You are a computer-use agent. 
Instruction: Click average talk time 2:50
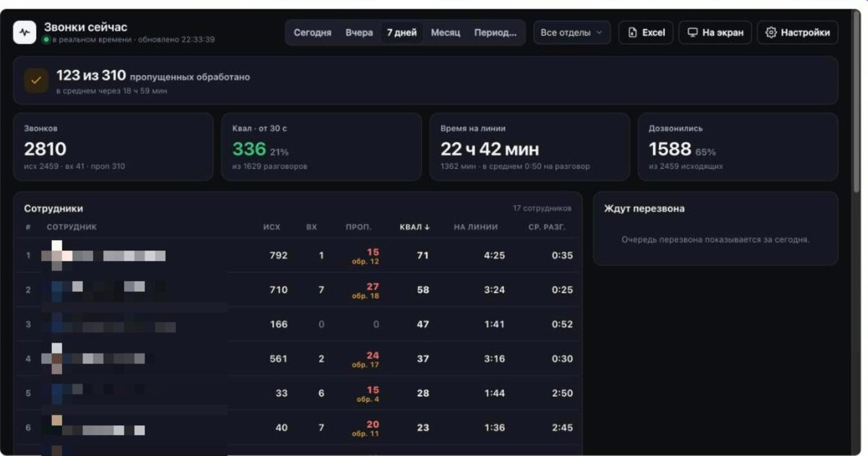[x=562, y=393]
